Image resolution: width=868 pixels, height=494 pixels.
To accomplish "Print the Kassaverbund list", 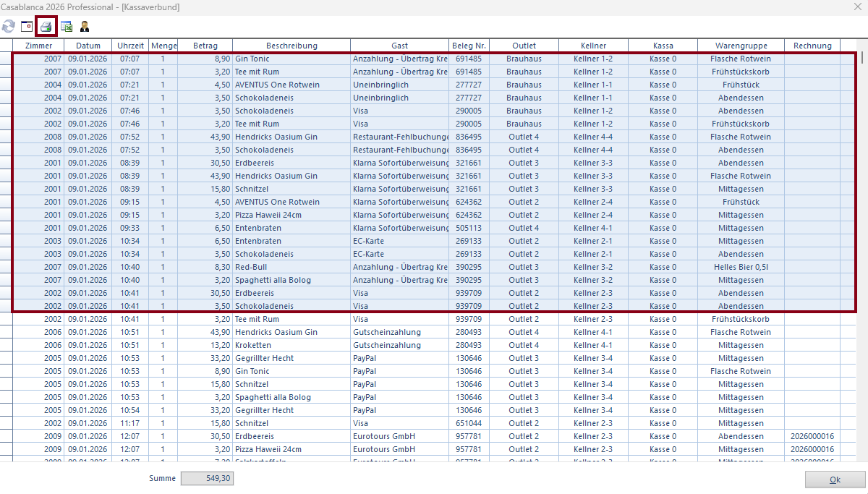I will 46,27.
